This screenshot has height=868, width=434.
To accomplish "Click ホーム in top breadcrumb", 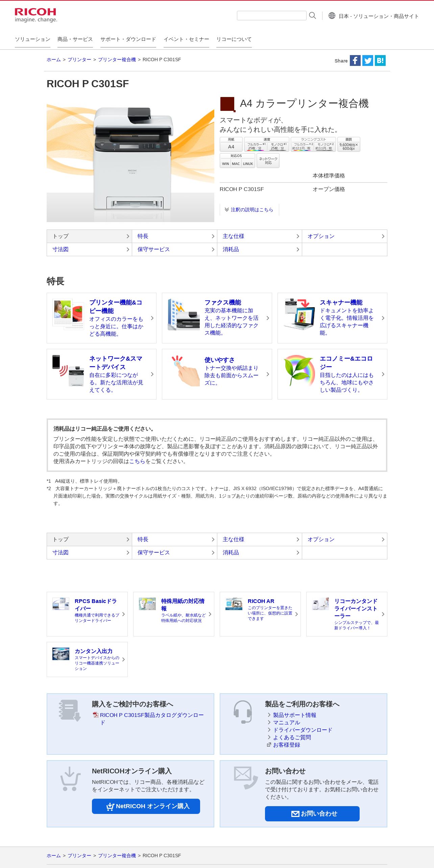I will click(54, 59).
